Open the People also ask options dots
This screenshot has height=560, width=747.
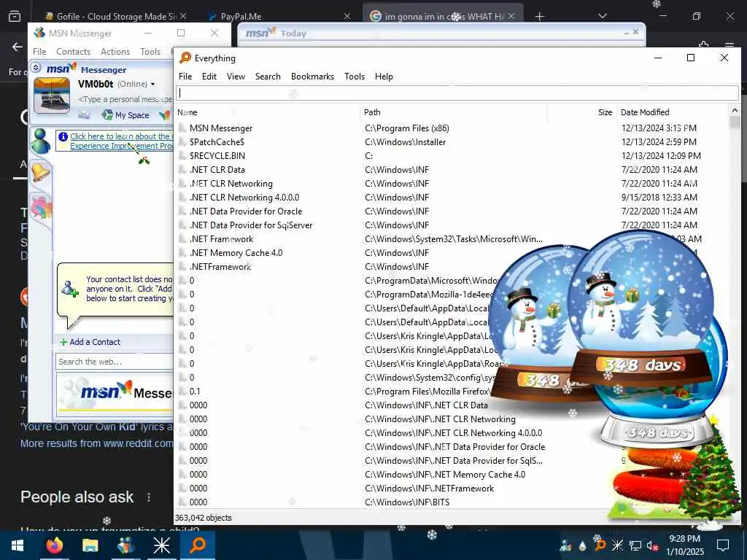(149, 497)
